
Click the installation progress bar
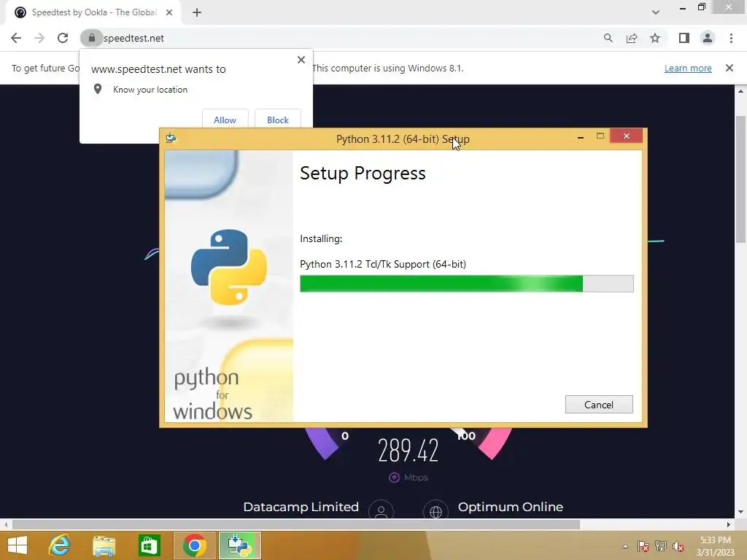[x=466, y=284]
